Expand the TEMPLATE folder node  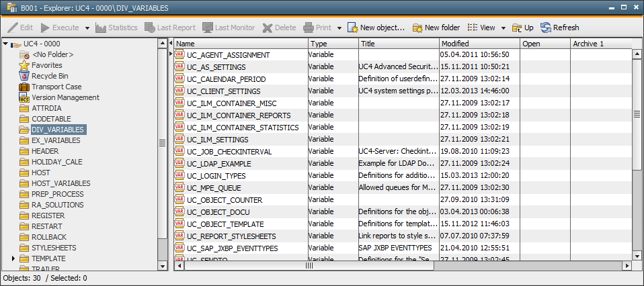(x=13, y=258)
